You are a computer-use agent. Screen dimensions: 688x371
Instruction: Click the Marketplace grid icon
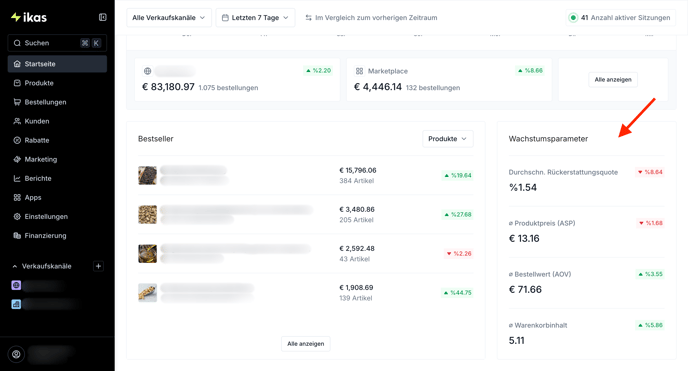coord(359,71)
